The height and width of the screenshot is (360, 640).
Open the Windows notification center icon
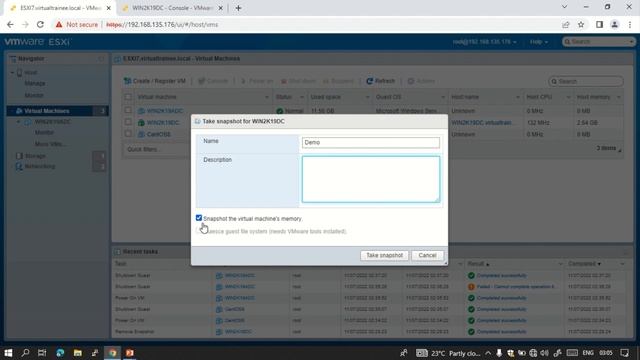(x=624, y=353)
